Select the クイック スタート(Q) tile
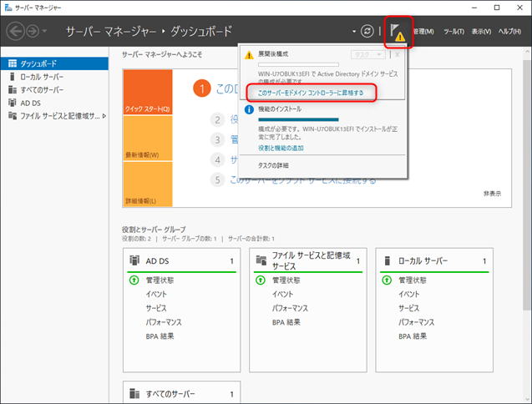 pyautogui.click(x=148, y=93)
